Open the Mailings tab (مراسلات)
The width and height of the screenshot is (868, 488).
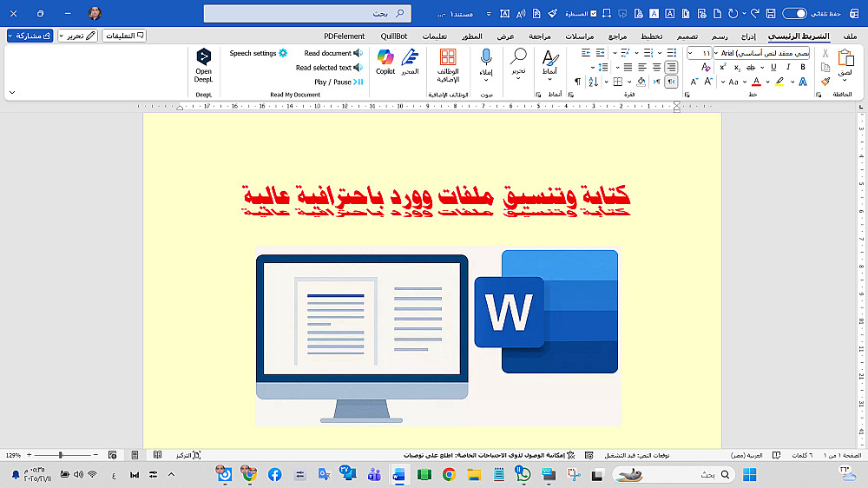[580, 36]
